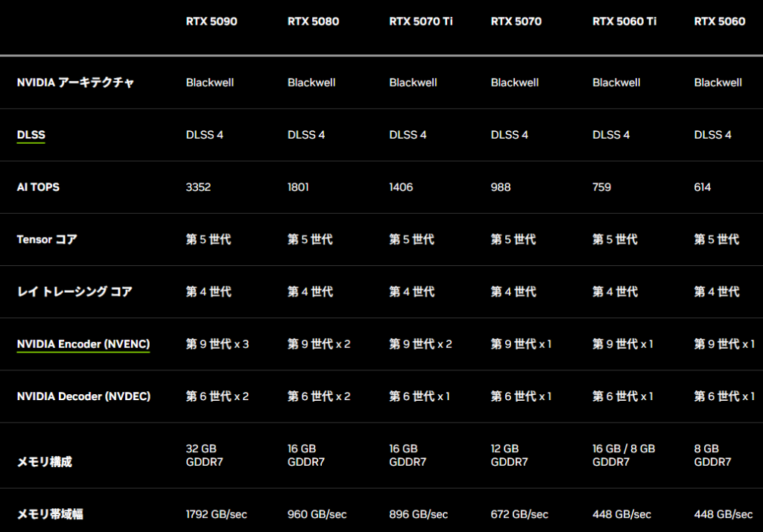
Task: Select the RTX 5070 Ti column header
Action: pyautogui.click(x=421, y=22)
